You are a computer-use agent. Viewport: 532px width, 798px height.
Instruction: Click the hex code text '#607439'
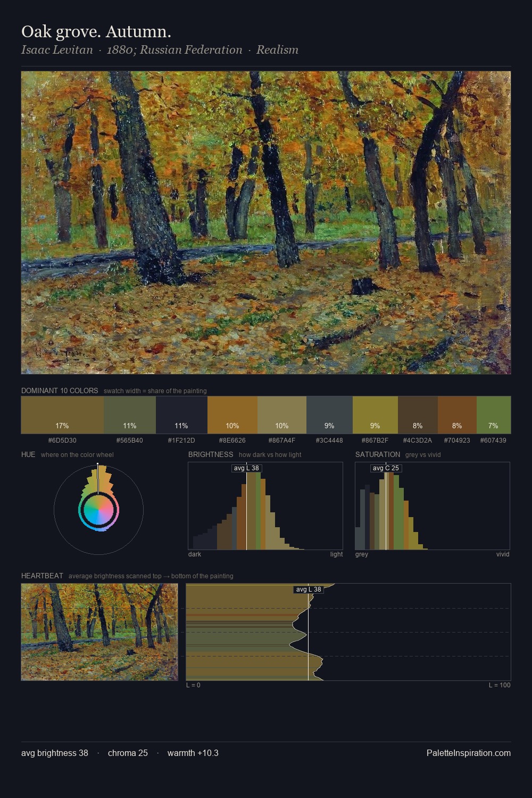click(x=493, y=440)
